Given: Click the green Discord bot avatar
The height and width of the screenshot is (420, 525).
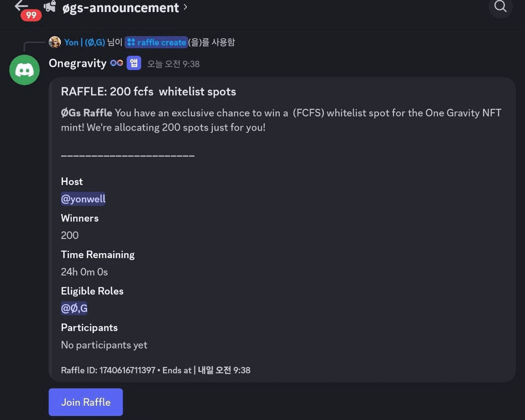Looking at the screenshot, I should 25,70.
